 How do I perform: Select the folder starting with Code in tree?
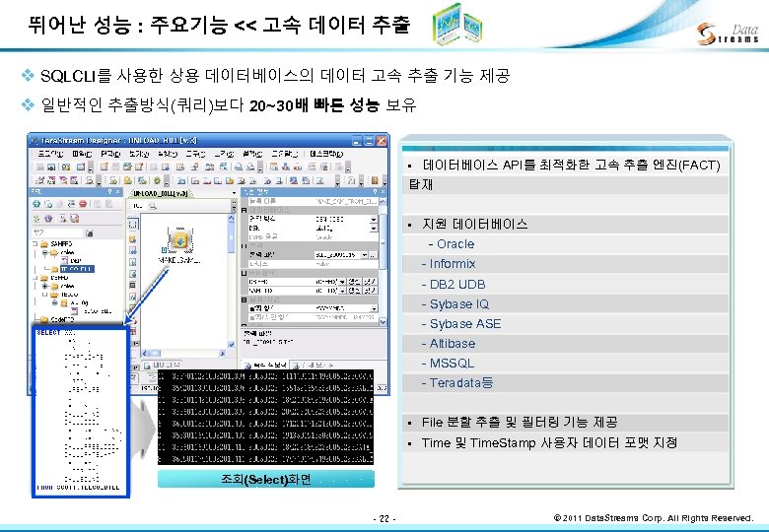(x=57, y=319)
